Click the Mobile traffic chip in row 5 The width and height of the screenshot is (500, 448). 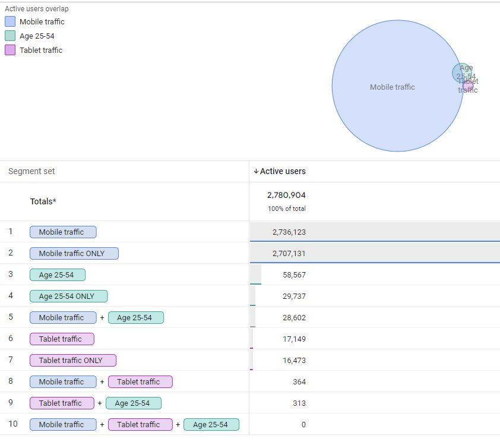(63, 317)
